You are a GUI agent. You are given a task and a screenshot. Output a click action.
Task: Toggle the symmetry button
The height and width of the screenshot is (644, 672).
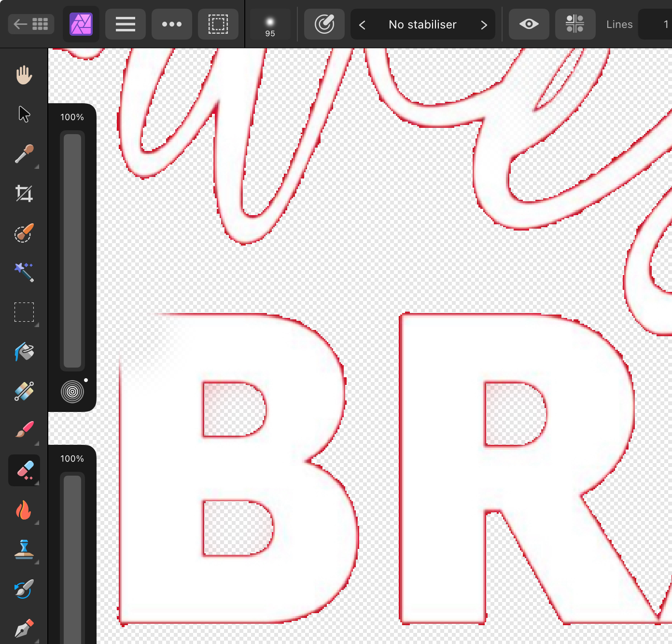pos(575,24)
